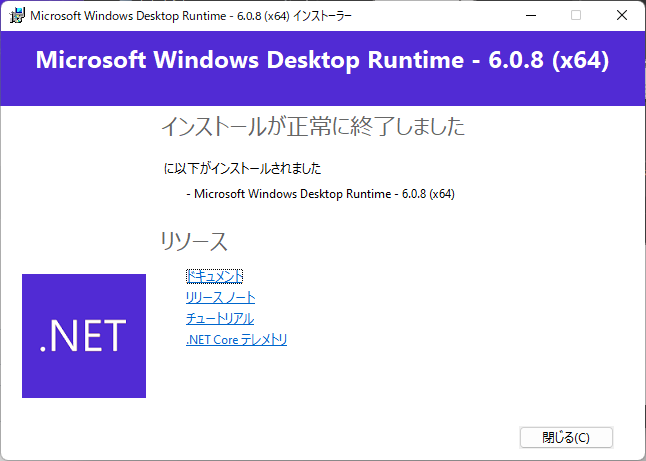646x461 pixels.
Task: Click the purple .NET logo image
Action: 84,336
